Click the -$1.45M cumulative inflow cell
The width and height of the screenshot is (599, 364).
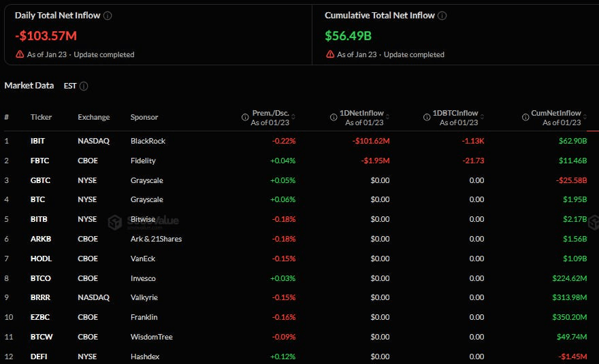[572, 357]
